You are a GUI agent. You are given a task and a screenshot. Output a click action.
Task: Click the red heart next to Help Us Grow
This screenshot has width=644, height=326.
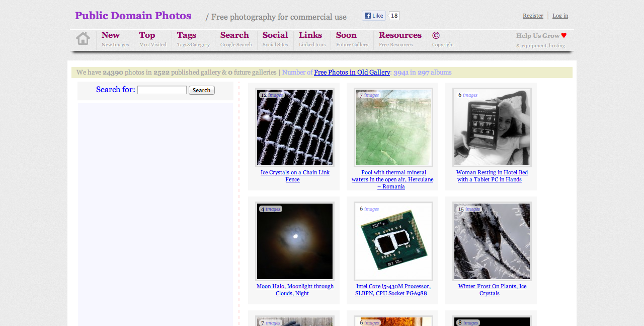click(564, 35)
